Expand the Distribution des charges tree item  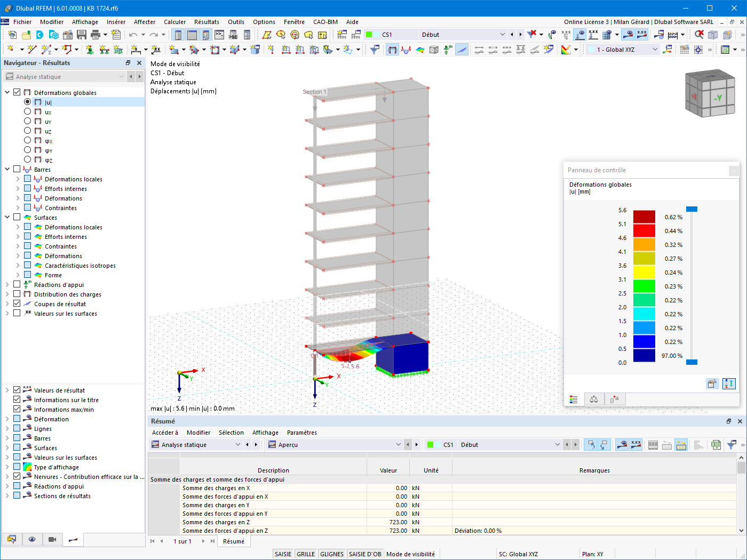tap(7, 294)
